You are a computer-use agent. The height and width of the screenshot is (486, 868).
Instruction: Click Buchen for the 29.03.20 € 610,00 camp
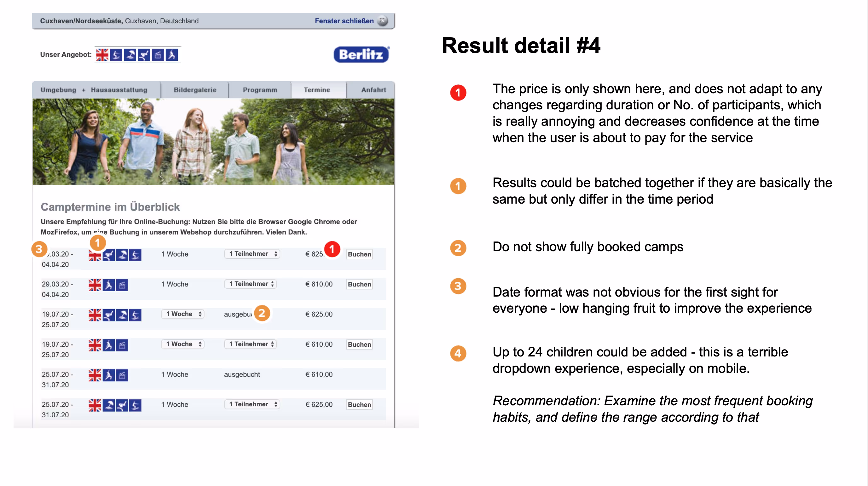[x=359, y=284]
